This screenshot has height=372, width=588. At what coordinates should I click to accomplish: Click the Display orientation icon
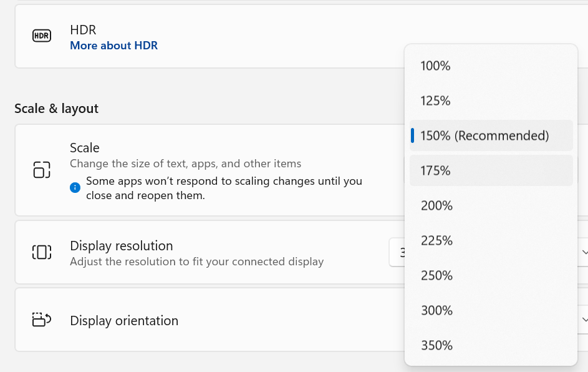[x=42, y=320]
